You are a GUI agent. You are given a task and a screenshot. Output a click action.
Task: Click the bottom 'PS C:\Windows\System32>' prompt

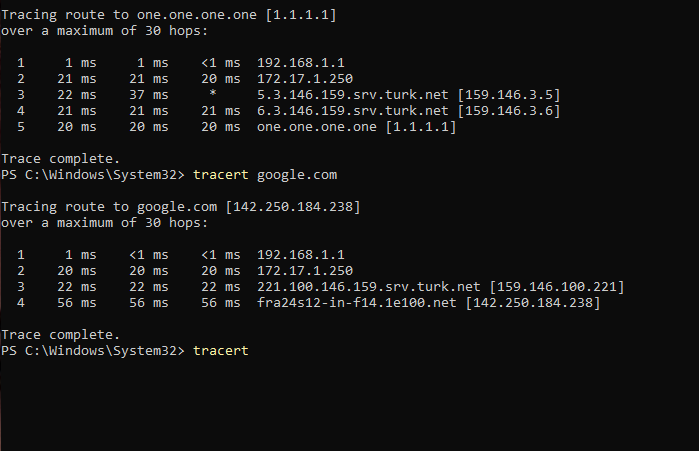click(93, 351)
